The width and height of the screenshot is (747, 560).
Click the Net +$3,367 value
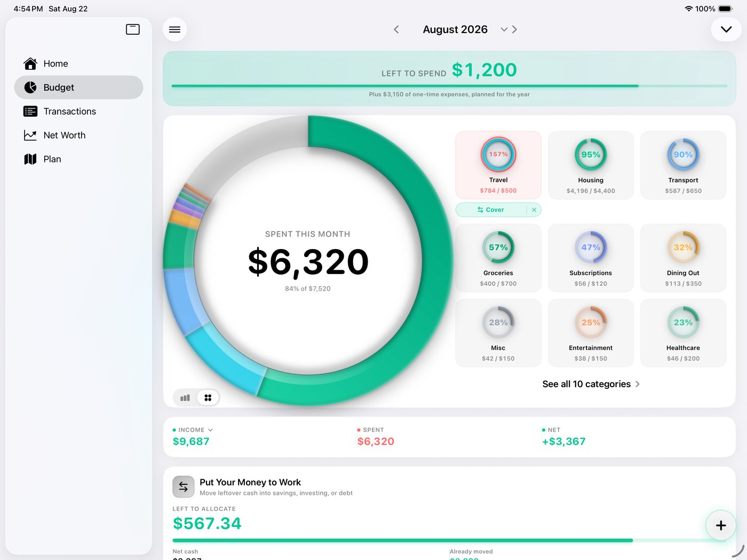click(563, 442)
